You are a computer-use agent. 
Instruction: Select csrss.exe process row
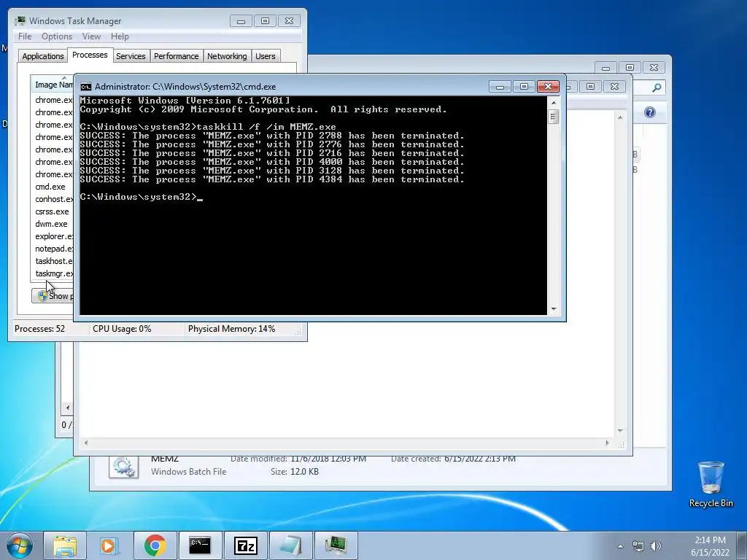53,211
